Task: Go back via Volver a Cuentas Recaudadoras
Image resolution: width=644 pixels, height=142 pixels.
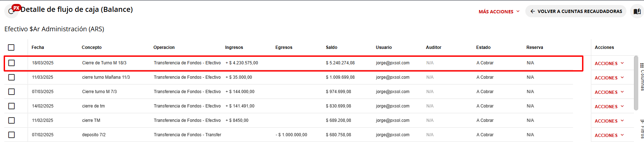Action: coord(576,11)
